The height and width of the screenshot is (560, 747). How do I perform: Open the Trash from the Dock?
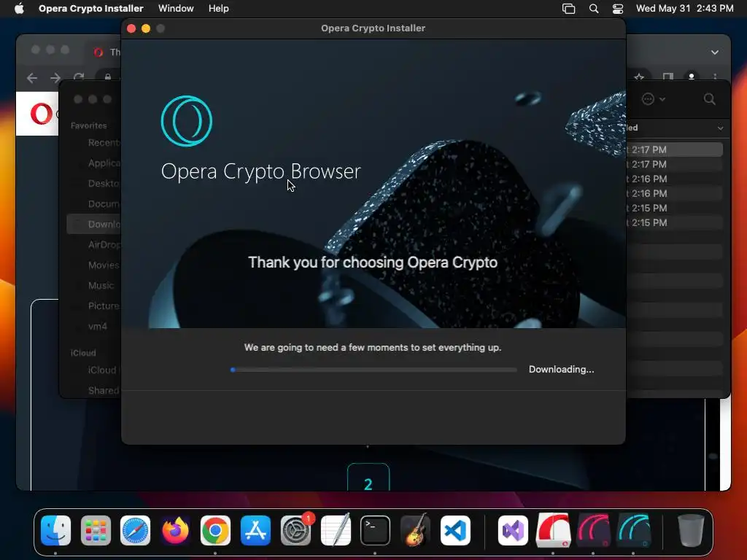click(691, 531)
